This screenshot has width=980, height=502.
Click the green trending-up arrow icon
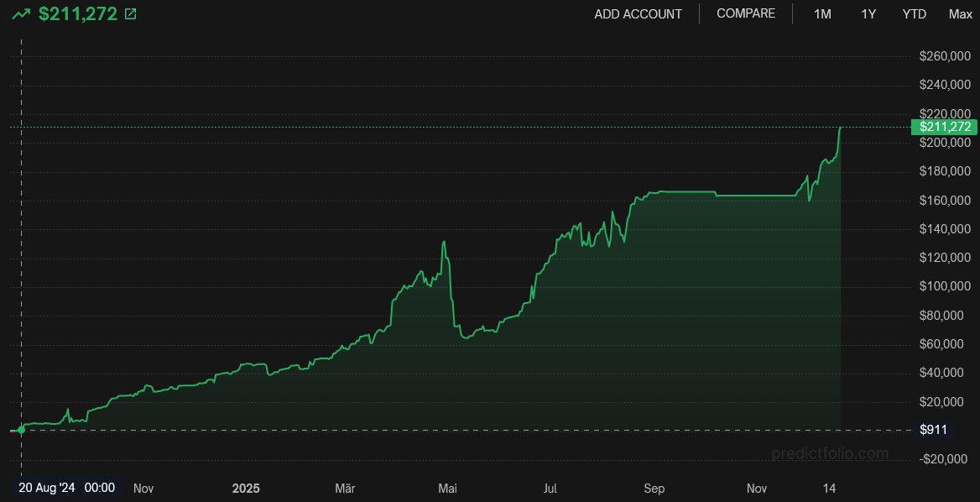21,13
